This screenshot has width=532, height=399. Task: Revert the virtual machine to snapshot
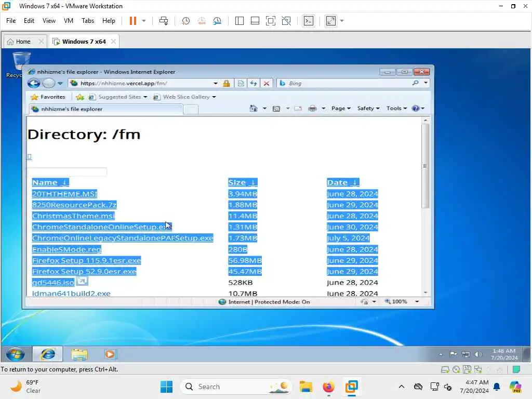(x=202, y=21)
